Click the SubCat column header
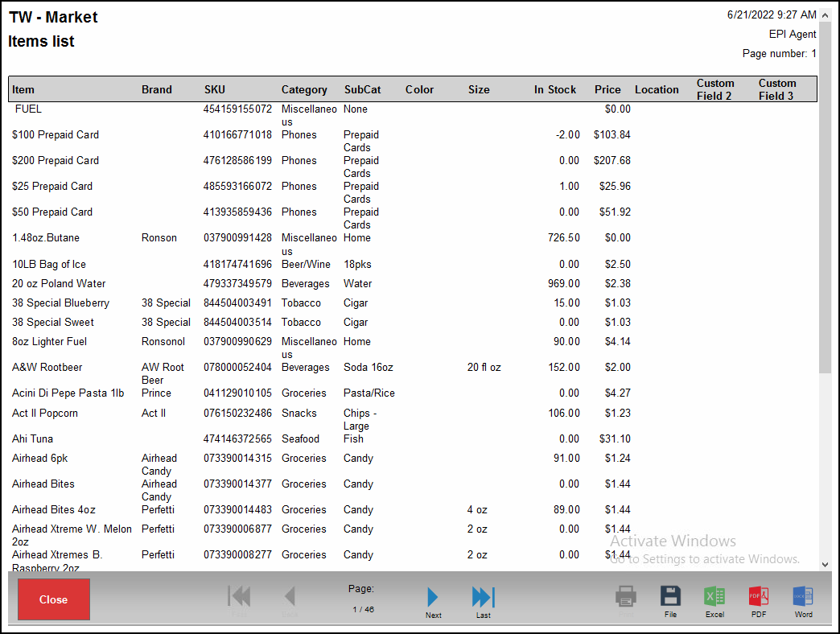840x634 pixels. pyautogui.click(x=362, y=90)
